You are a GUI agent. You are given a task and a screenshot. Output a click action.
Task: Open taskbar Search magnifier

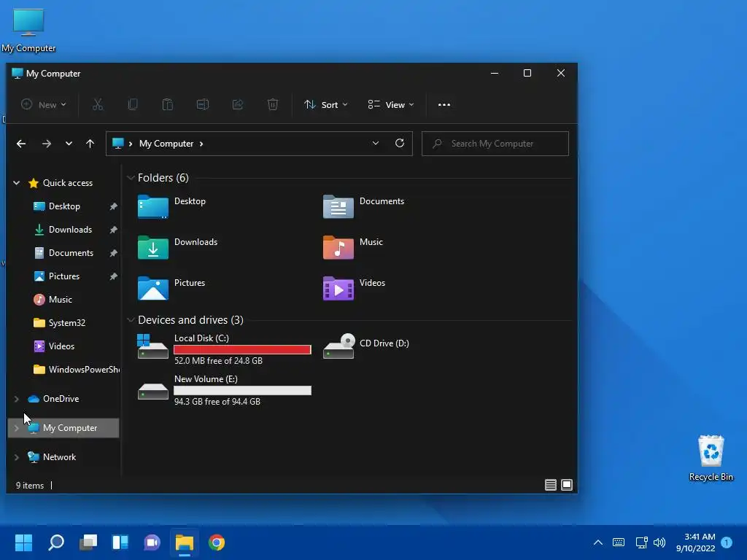click(56, 542)
